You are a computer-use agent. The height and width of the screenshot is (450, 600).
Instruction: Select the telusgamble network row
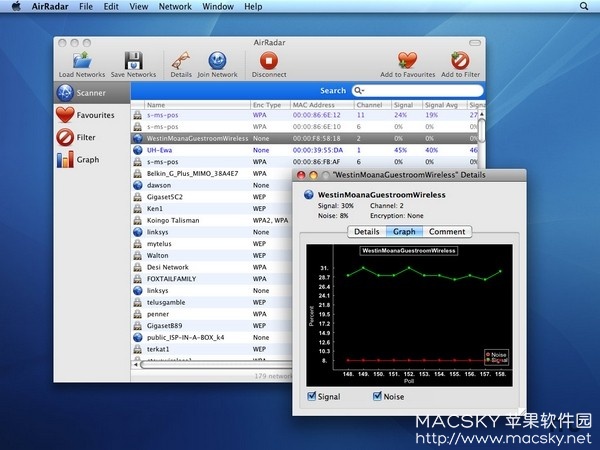[x=211, y=302]
